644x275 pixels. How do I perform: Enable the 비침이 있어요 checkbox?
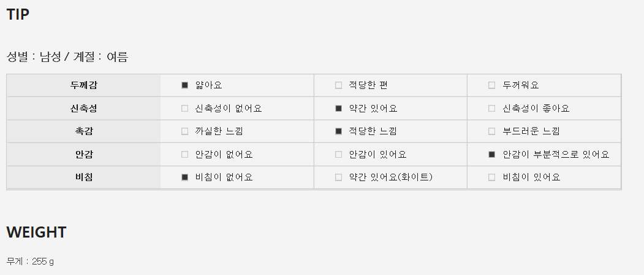(491, 177)
